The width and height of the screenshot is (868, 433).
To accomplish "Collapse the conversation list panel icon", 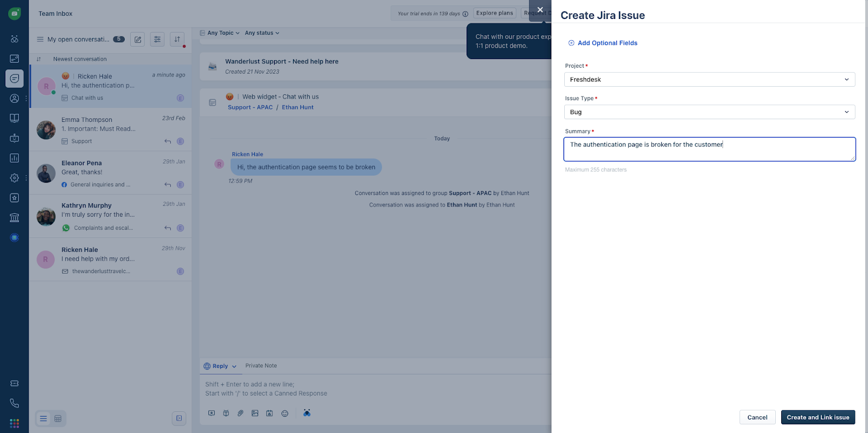I will [x=179, y=418].
